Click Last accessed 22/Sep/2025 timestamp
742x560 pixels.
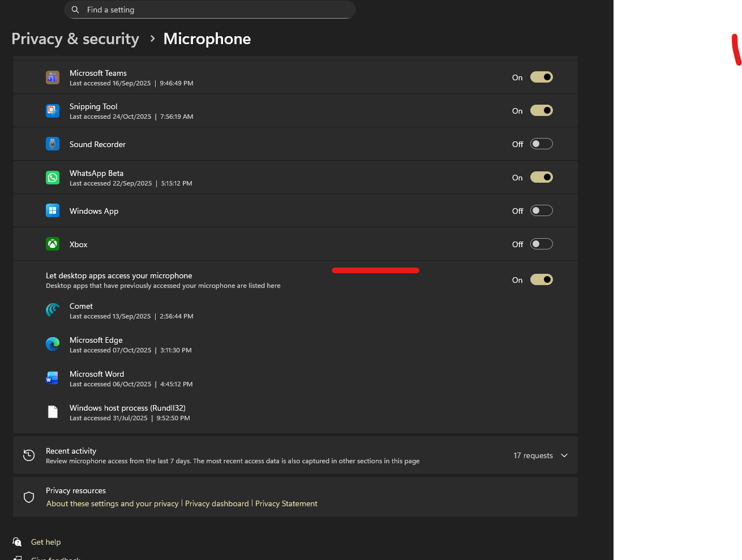(131, 183)
